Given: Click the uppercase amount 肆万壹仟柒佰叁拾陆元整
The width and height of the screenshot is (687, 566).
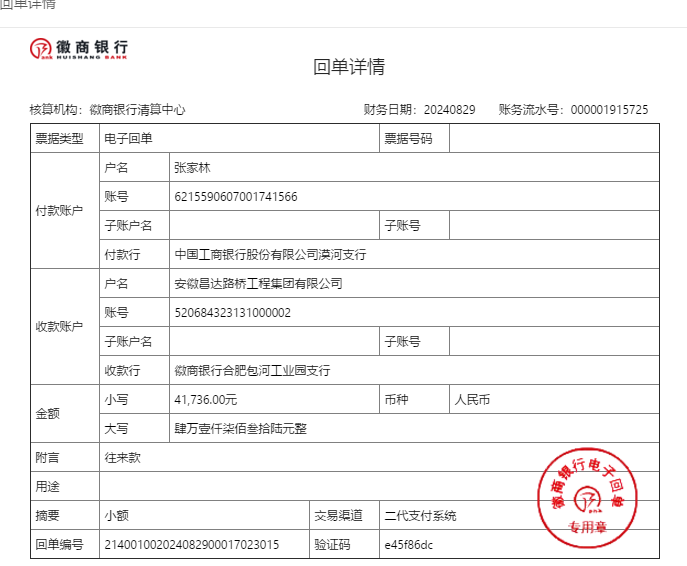Looking at the screenshot, I should point(240,429).
